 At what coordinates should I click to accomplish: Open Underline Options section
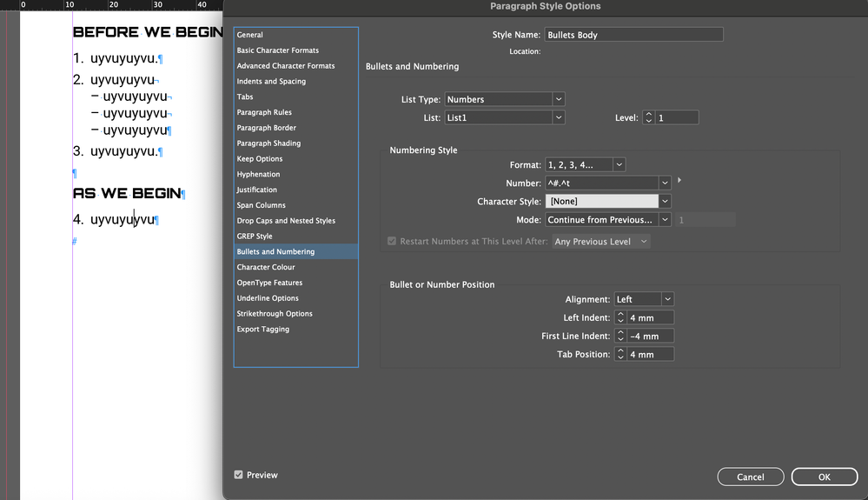click(295, 298)
